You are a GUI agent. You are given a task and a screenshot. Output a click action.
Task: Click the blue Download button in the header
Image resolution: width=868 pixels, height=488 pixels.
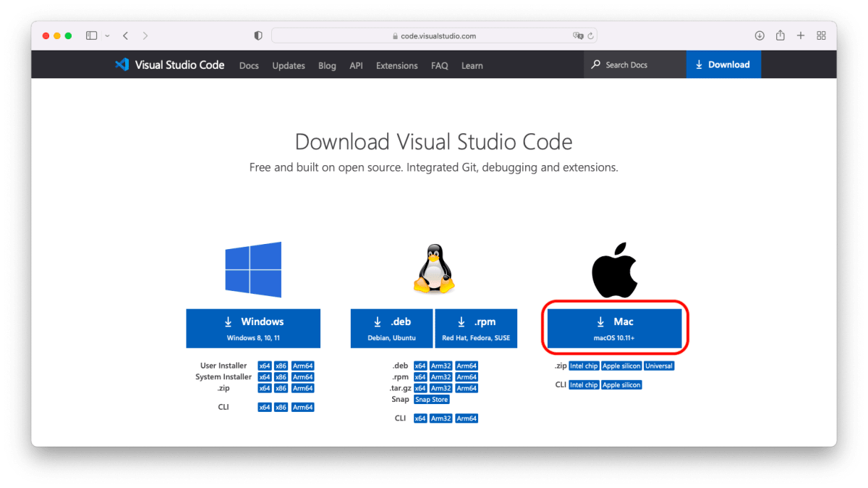[723, 64]
